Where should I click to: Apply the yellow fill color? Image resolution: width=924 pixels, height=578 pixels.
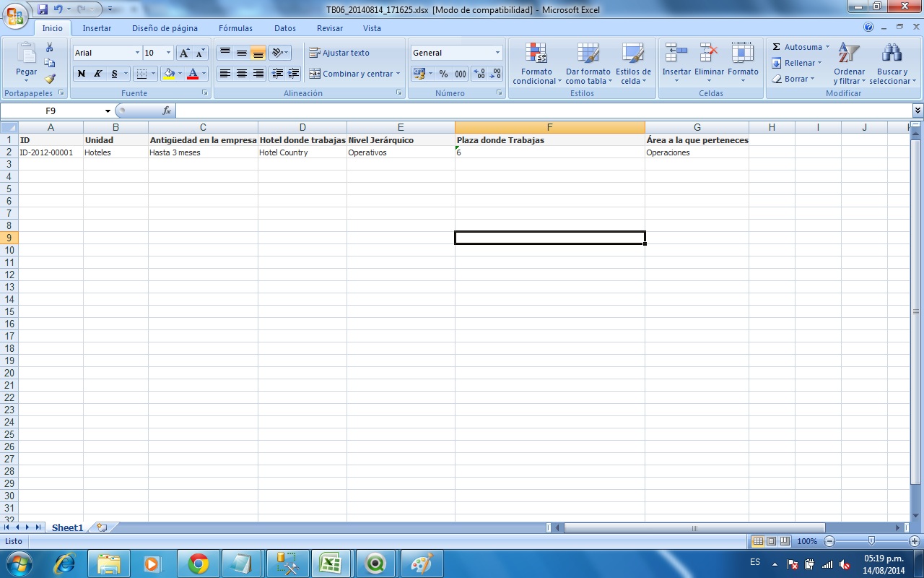pyautogui.click(x=169, y=74)
